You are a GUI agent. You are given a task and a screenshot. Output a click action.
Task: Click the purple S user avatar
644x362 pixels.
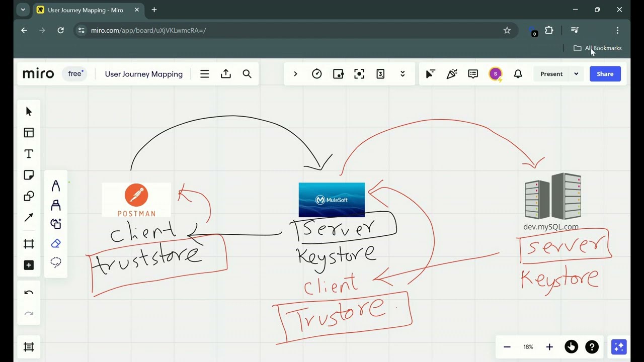[496, 74]
